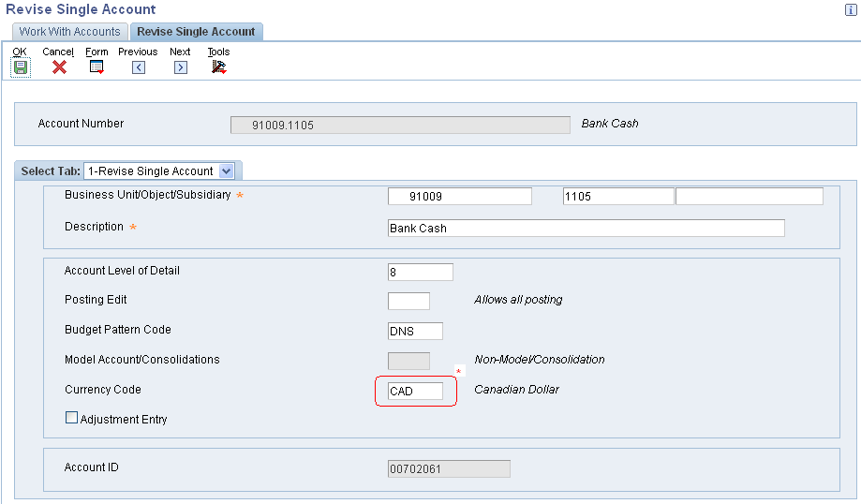The height and width of the screenshot is (504, 861).
Task: Click the empty Subsidiary field
Action: click(x=750, y=197)
